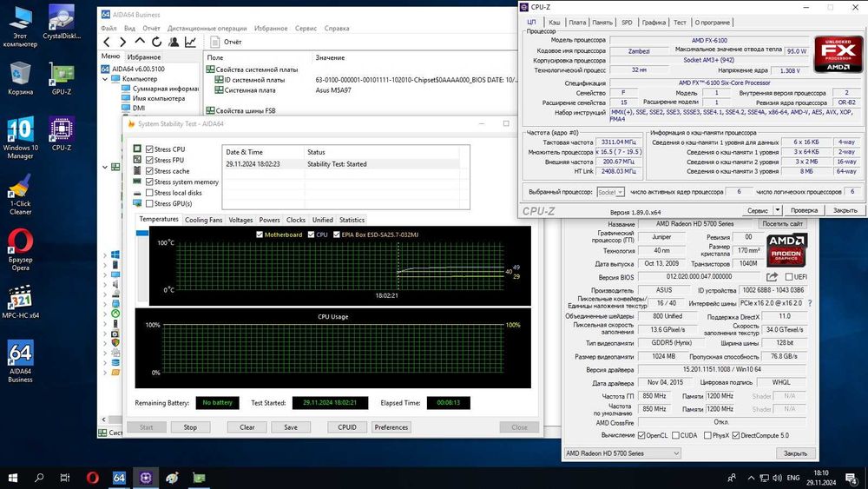Toggle Motherboard temperature graph checkbox
The height and width of the screenshot is (489, 868).
pos(260,235)
